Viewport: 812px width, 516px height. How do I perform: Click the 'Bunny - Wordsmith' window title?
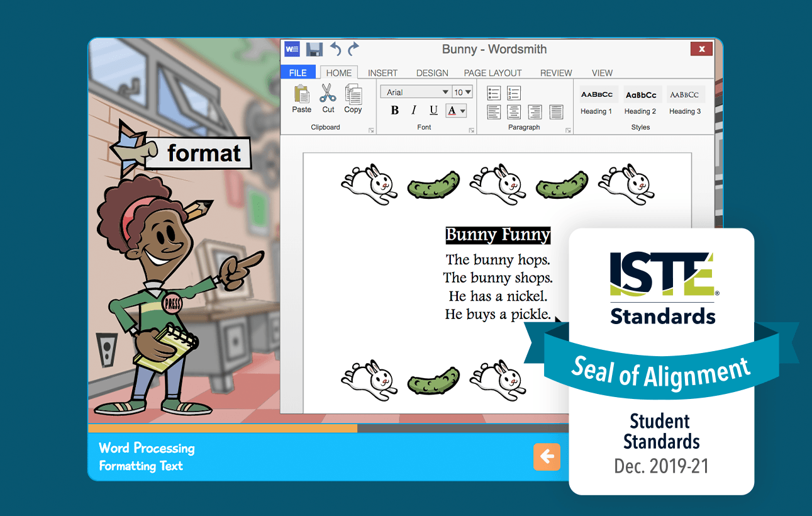[494, 49]
